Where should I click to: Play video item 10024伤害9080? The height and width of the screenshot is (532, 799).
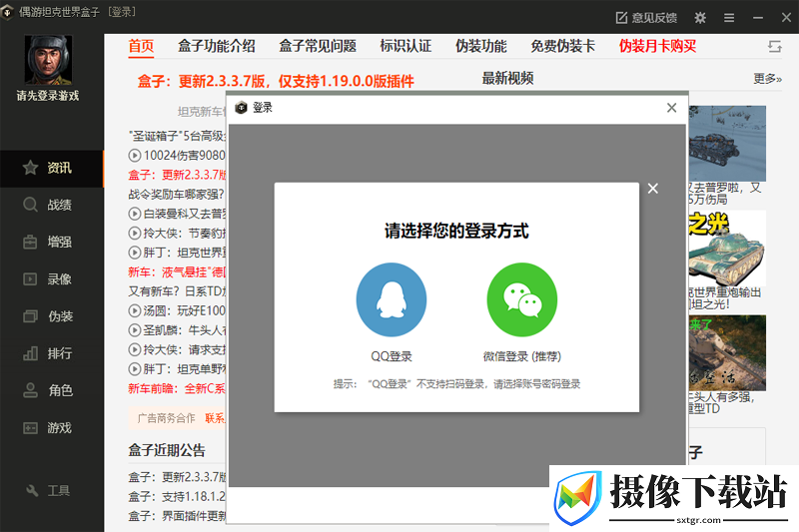[x=177, y=156]
